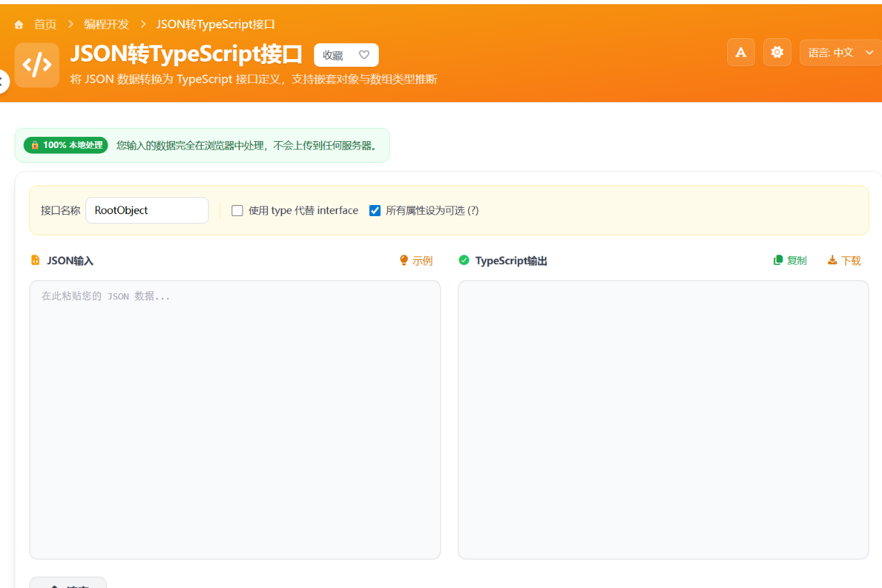Click the green check icon by TypeScript输出

point(464,260)
